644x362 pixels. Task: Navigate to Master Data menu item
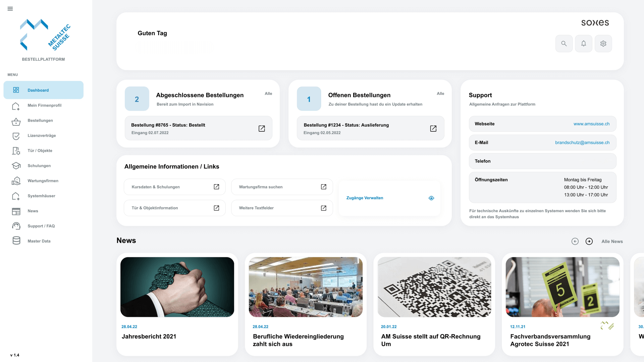(39, 241)
